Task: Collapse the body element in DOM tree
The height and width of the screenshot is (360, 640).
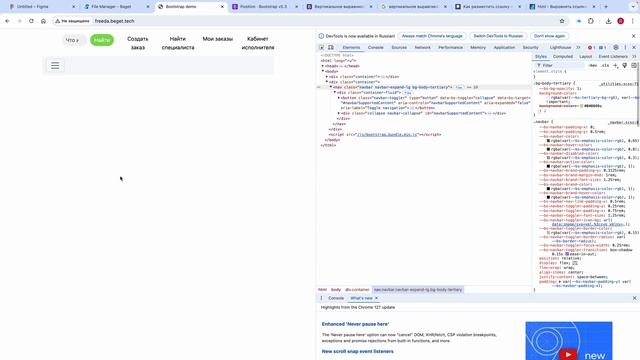Action: [x=323, y=71]
